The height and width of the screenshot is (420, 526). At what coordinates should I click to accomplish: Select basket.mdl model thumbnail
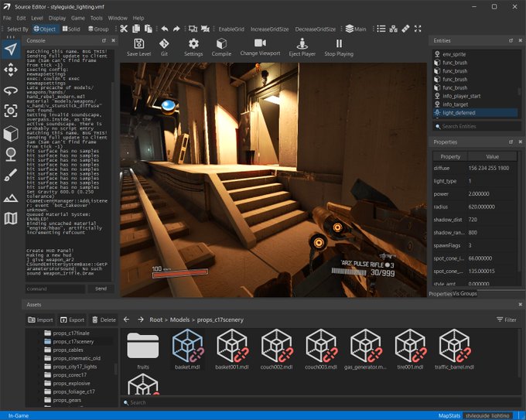[187, 349]
